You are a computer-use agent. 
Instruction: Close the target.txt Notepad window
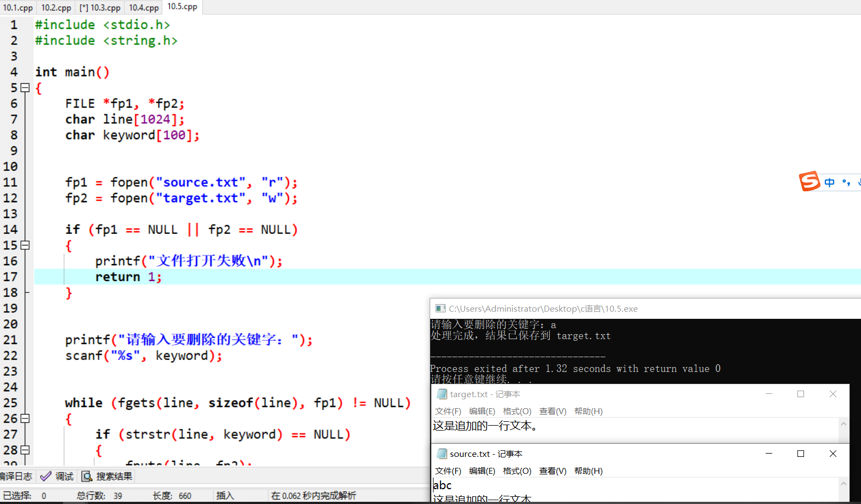833,394
